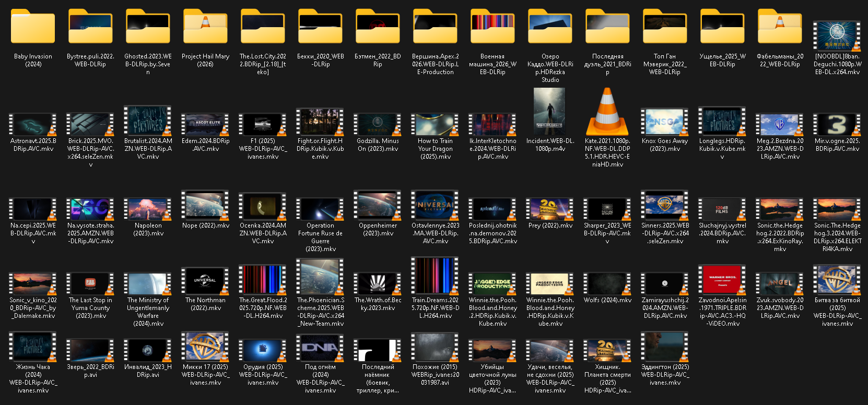Click the Ik.InterKletochnoe.2024 video thumbnail
The image size is (868, 405).
tap(492, 125)
